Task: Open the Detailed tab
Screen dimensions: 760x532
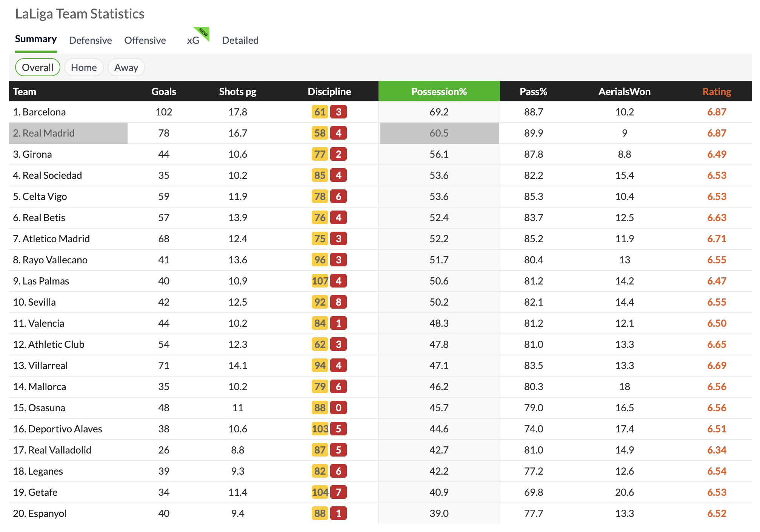Action: coord(240,40)
